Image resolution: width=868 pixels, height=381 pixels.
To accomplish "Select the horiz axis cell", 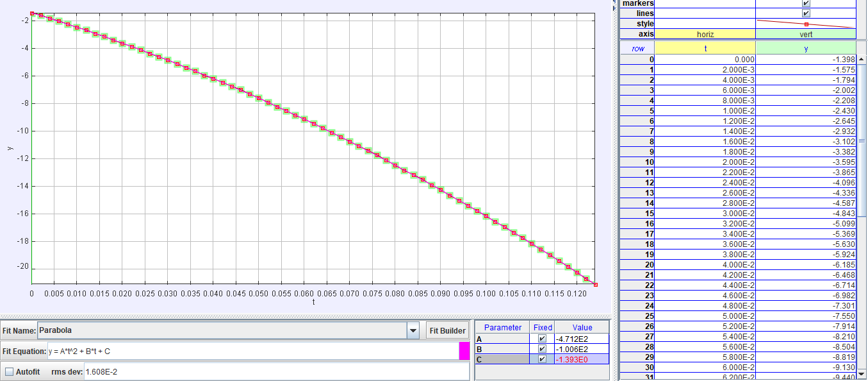I will click(705, 34).
